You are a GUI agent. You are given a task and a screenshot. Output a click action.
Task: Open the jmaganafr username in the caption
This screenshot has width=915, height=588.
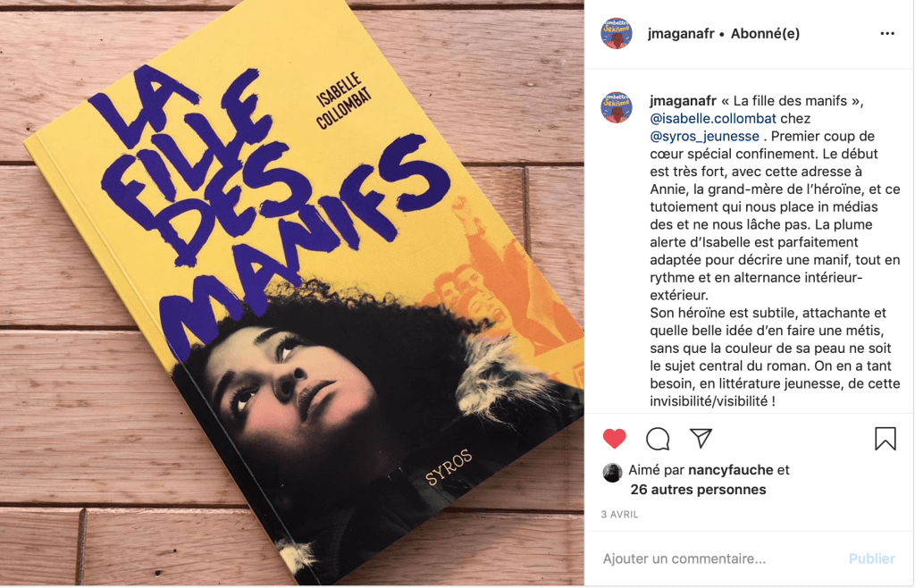(x=683, y=101)
